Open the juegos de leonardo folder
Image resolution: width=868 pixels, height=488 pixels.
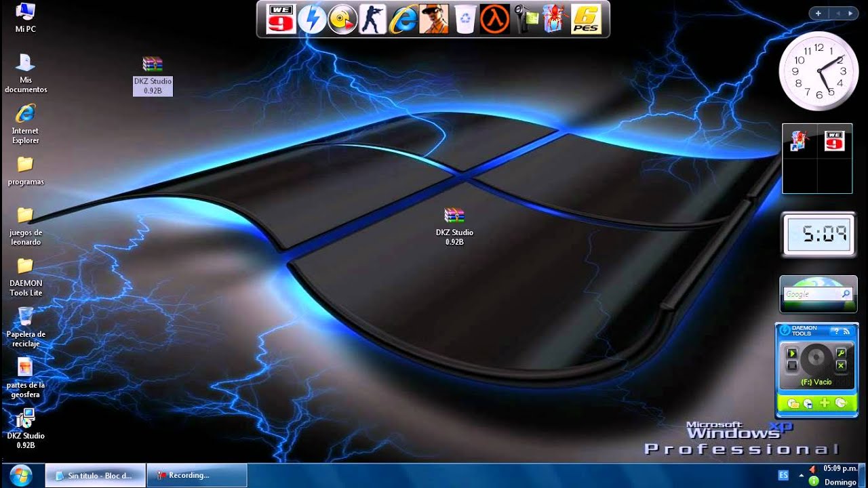[26, 226]
